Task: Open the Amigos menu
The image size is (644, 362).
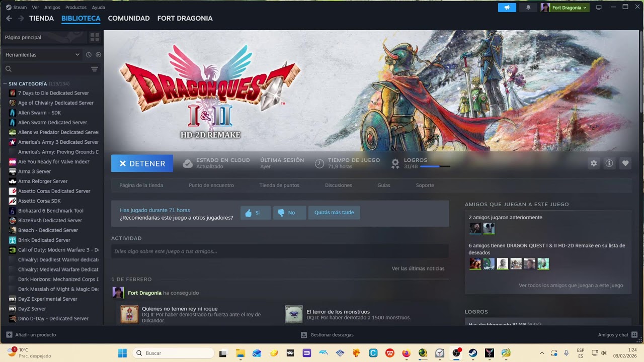Action: pos(52,8)
